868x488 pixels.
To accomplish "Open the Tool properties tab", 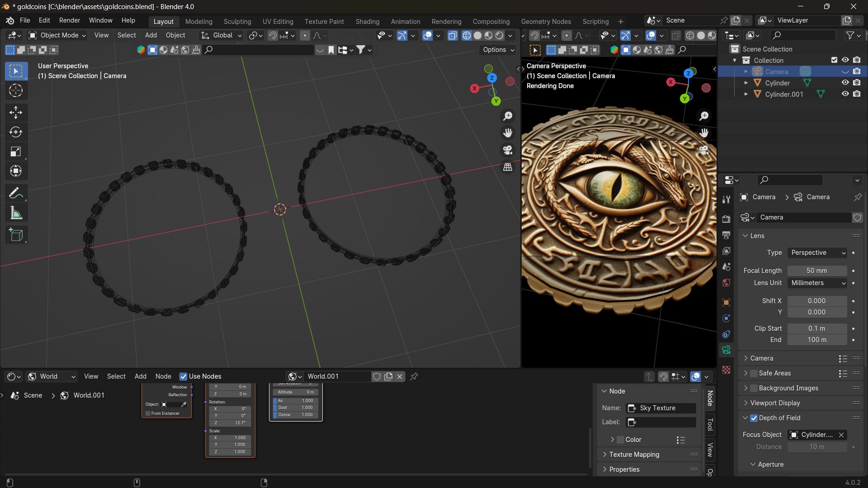I will coord(726,200).
